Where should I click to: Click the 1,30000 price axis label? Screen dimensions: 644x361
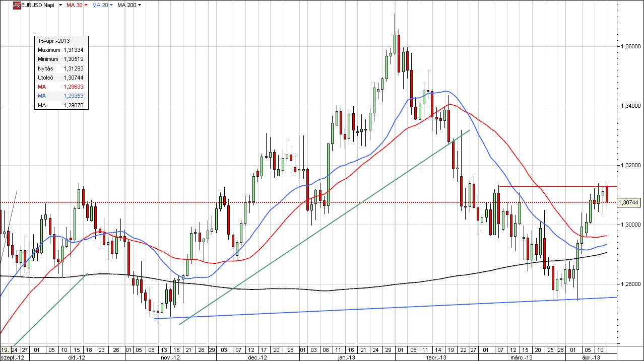(x=631, y=225)
